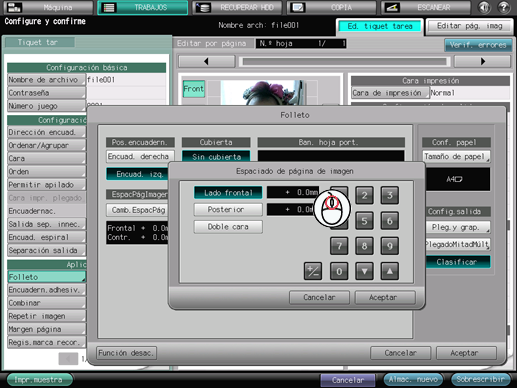Increase value with up arrow key

pos(390,271)
